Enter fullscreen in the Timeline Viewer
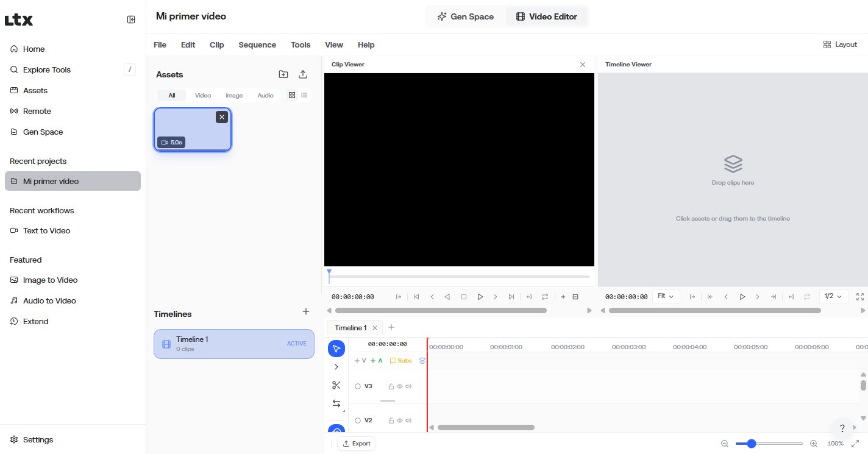 pos(860,297)
